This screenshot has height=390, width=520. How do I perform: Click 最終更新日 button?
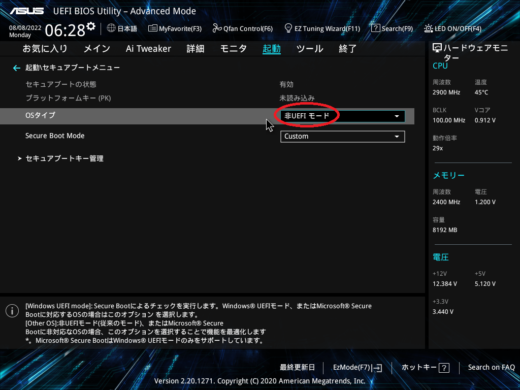click(x=297, y=367)
